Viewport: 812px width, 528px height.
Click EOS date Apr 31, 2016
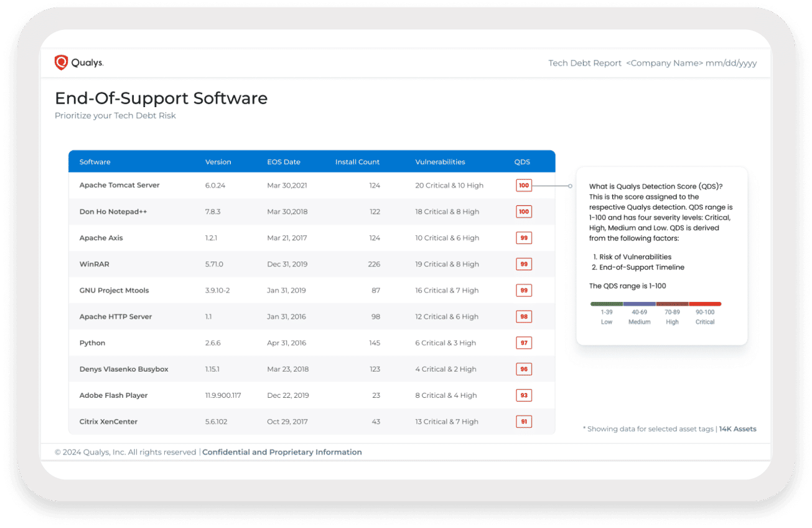click(x=286, y=343)
